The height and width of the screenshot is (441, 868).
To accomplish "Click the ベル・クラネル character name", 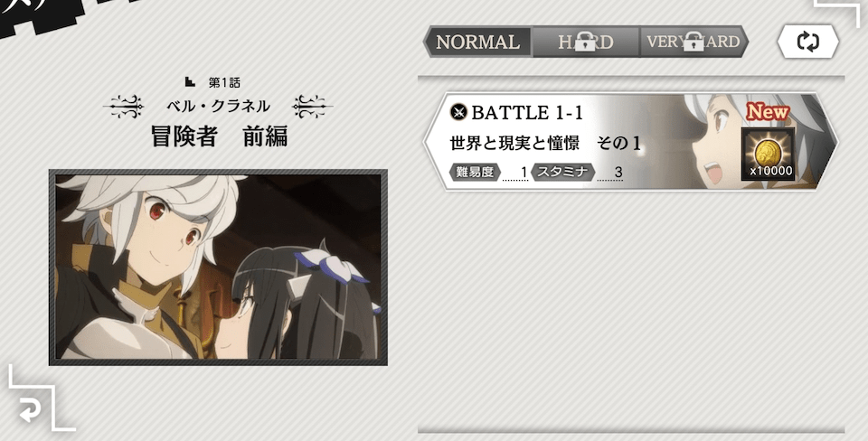I will pos(218,105).
